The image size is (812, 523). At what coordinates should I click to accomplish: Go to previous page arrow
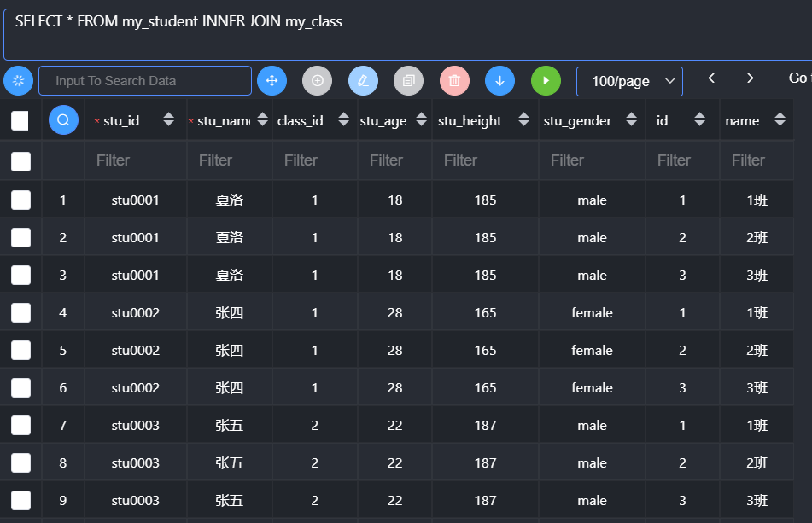point(711,78)
